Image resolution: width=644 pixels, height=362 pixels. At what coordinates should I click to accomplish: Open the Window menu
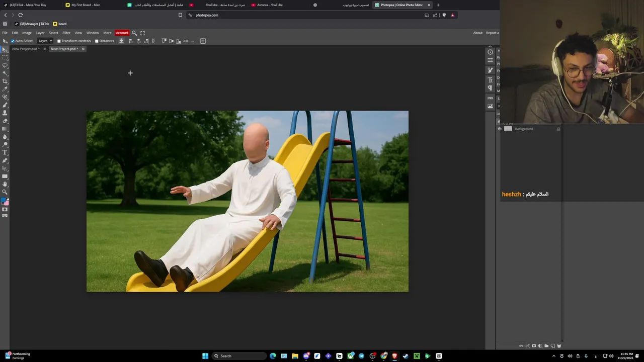pos(93,33)
